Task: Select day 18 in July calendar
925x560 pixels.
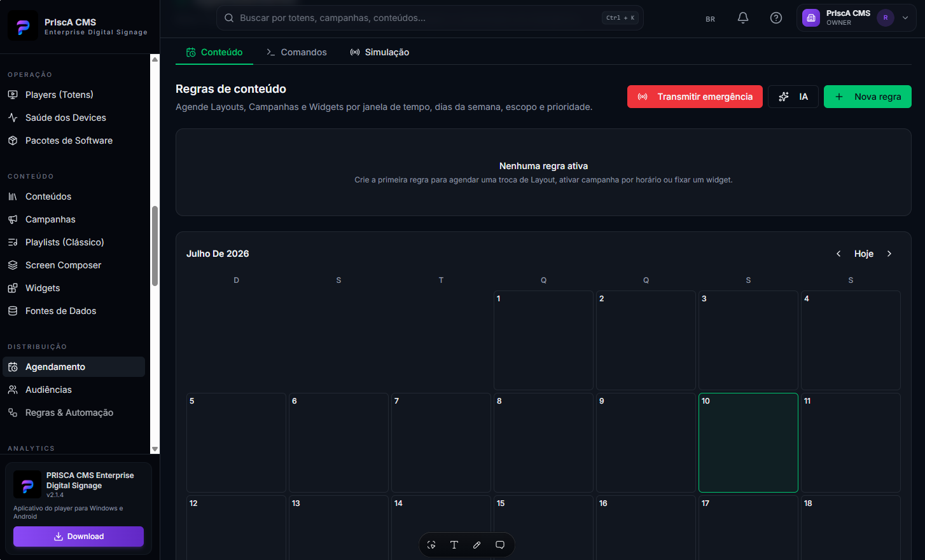Action: point(851,528)
